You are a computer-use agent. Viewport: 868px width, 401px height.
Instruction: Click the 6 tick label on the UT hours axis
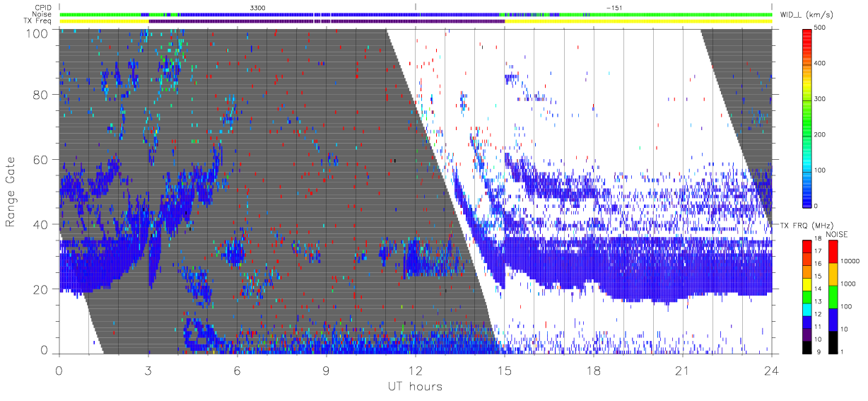[237, 371]
